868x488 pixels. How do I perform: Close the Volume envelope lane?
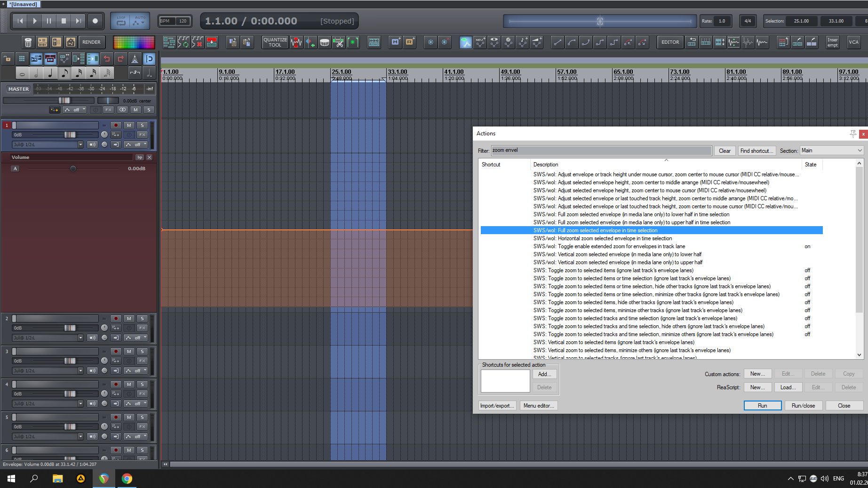150,157
